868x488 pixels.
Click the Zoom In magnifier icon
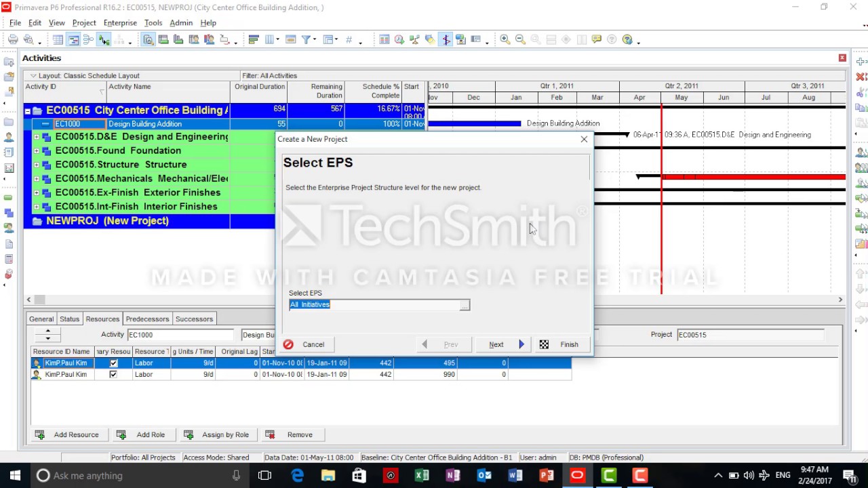click(505, 39)
